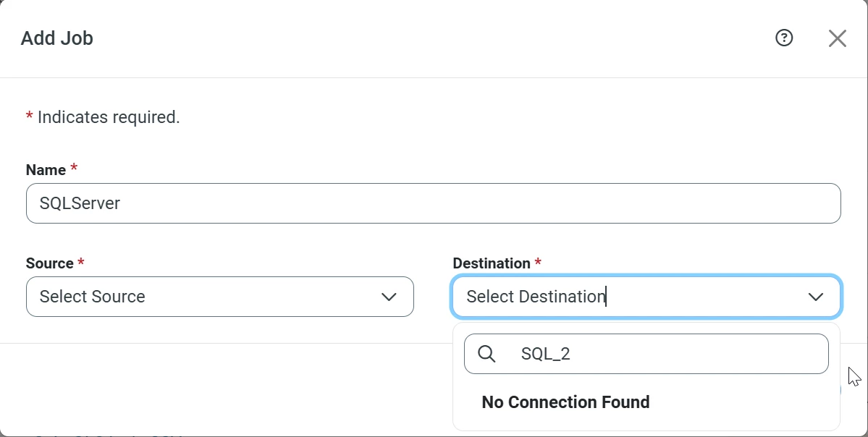Click the magnifying glass search icon
868x437 pixels.
pos(486,353)
